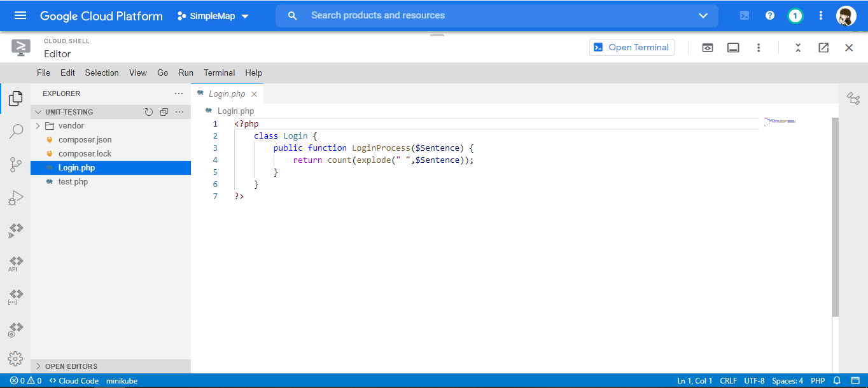Open the SimpleMap project selector dropdown

click(x=213, y=16)
